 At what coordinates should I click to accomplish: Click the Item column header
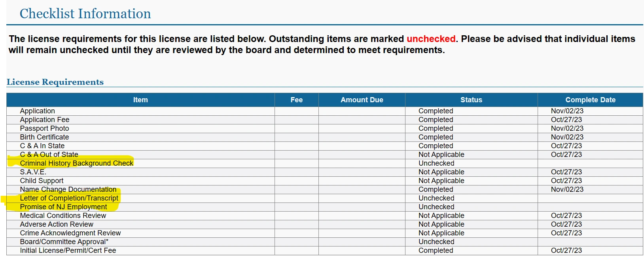[x=140, y=100]
